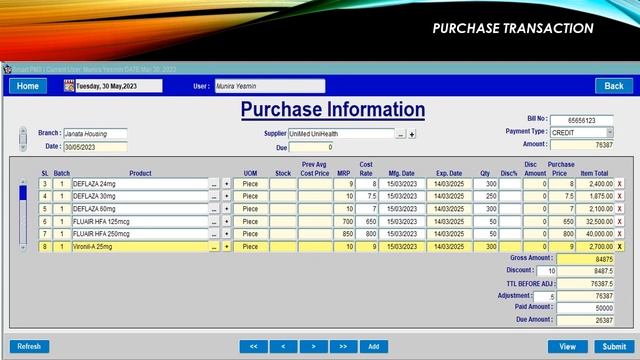Remove Vironil-A 25mg row with X

(x=619, y=247)
